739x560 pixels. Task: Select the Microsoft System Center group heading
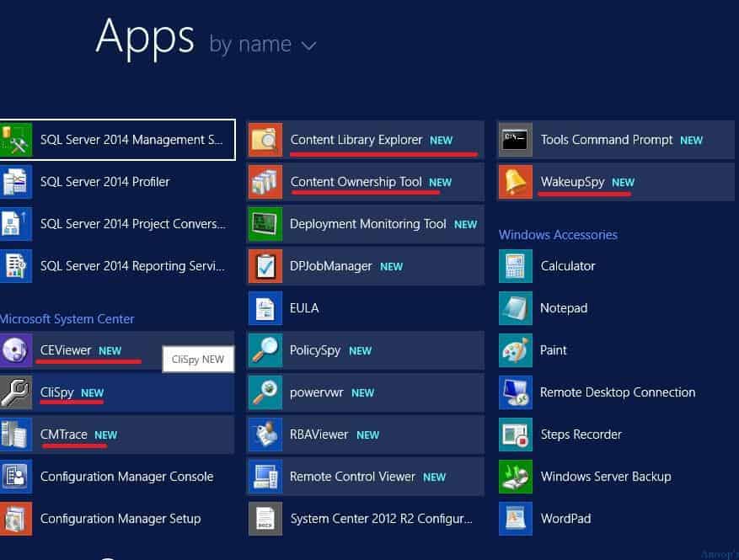tap(67, 319)
